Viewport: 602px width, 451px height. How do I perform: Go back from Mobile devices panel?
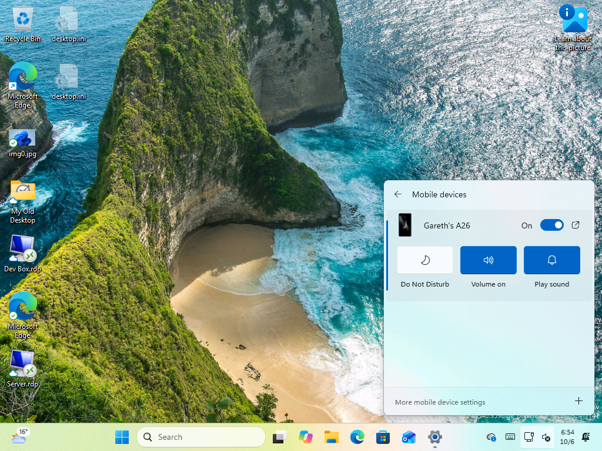click(x=398, y=194)
